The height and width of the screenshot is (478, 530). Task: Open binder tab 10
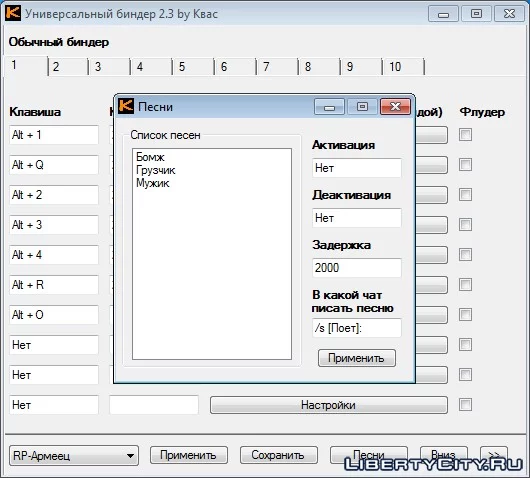[x=403, y=67]
